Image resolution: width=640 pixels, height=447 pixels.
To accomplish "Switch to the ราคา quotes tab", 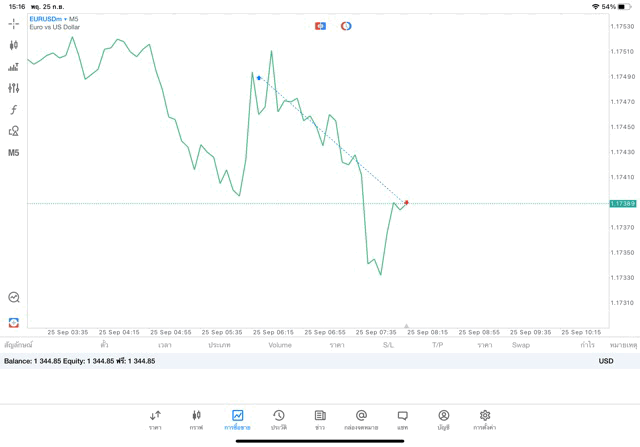I will coord(155,420).
